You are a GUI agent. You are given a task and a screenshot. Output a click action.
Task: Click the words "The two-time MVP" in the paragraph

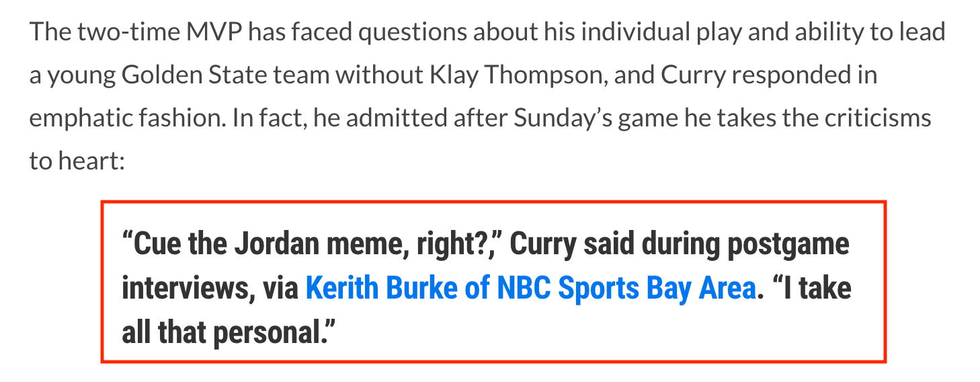(x=136, y=32)
